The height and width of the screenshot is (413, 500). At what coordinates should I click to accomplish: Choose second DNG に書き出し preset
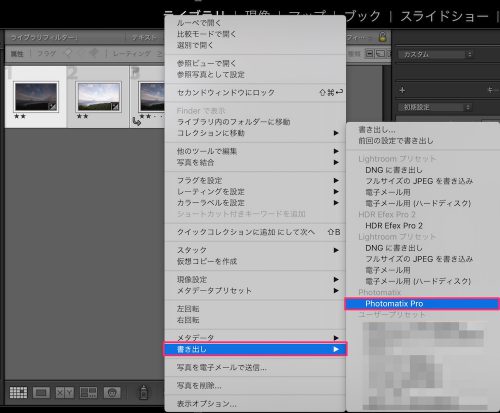point(423,248)
